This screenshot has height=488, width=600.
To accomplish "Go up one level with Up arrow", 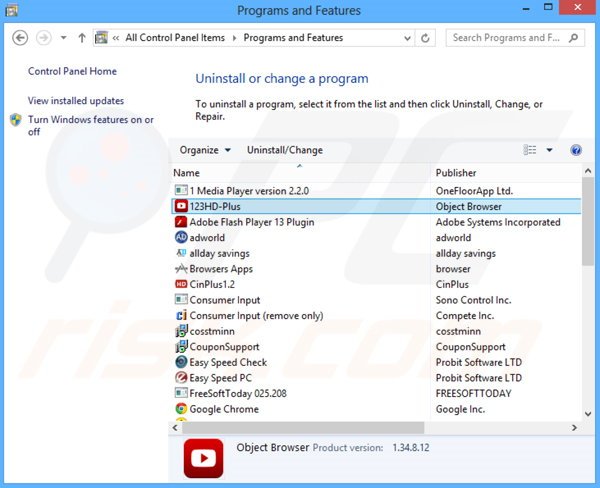I will tap(82, 38).
